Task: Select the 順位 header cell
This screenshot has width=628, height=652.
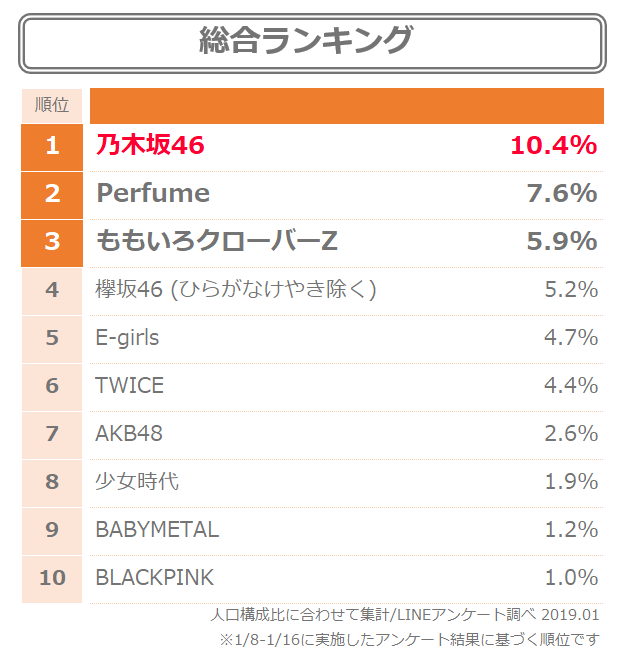Action: tap(52, 106)
